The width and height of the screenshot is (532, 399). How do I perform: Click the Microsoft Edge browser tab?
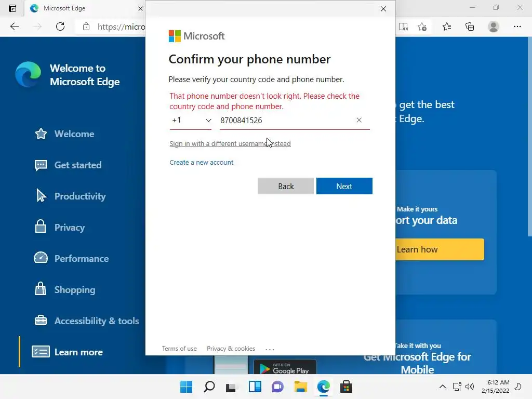click(85, 8)
